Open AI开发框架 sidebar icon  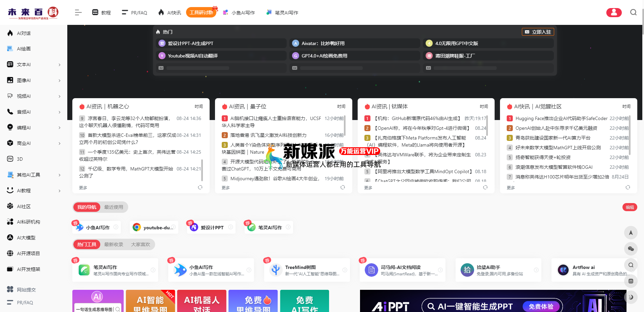pos(10,269)
